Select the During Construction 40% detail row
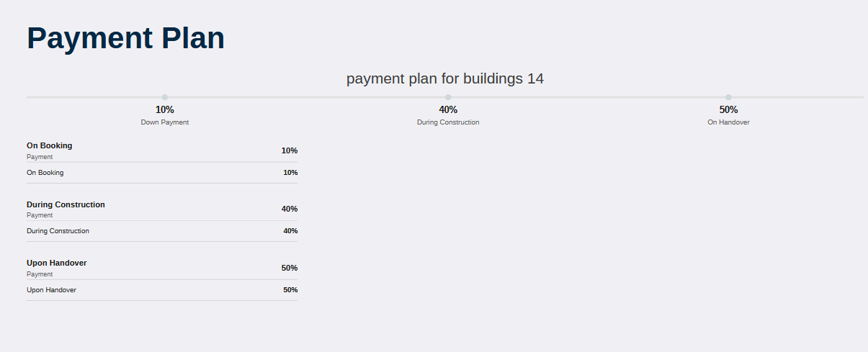Image resolution: width=868 pixels, height=352 pixels. click(162, 231)
